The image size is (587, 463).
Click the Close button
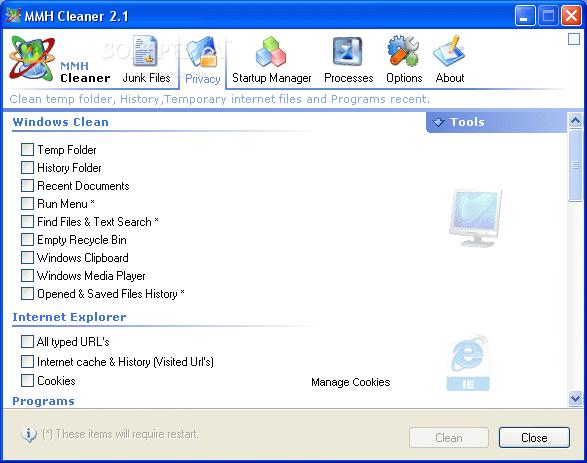(534, 438)
